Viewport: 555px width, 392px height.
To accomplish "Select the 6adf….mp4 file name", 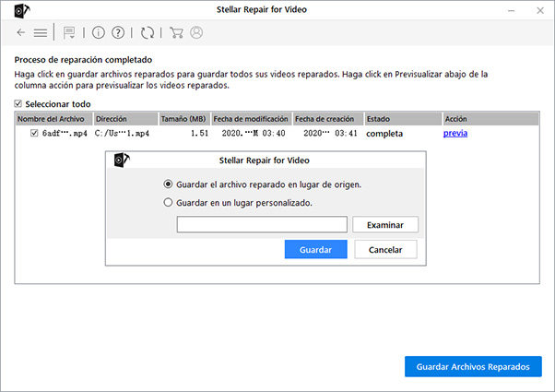I will [65, 134].
